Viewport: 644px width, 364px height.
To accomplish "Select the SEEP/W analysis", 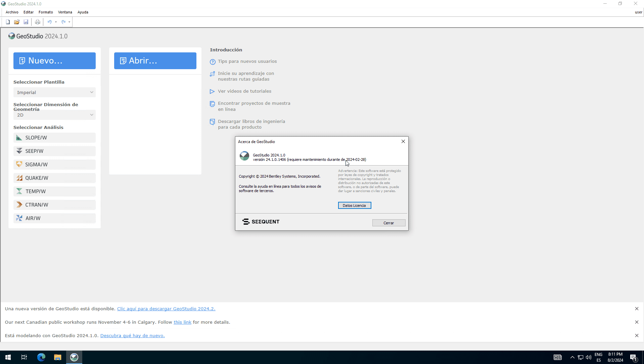I will [x=54, y=151].
